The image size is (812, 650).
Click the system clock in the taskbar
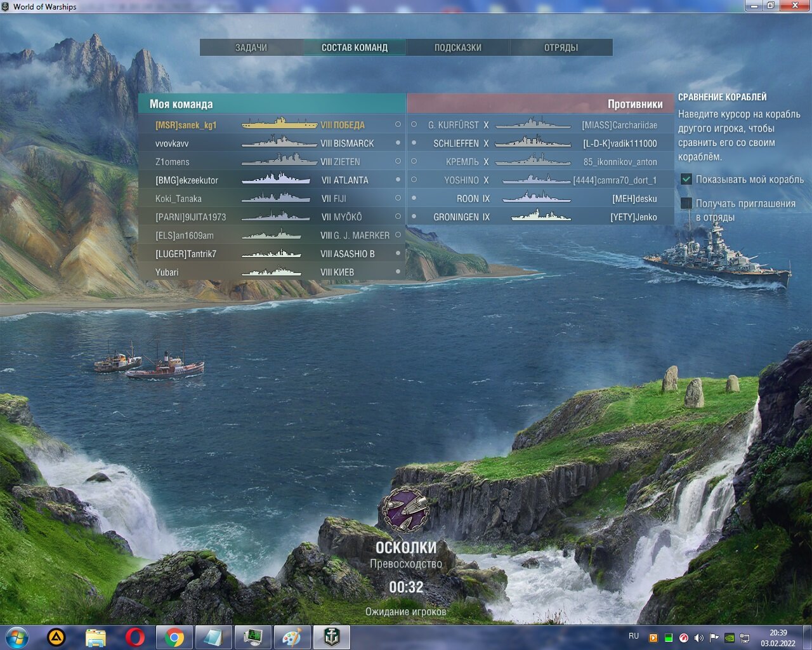pos(778,637)
